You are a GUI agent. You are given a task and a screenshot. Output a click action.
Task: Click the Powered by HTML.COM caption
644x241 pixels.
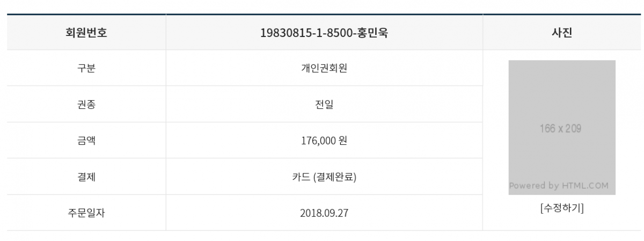(x=559, y=186)
